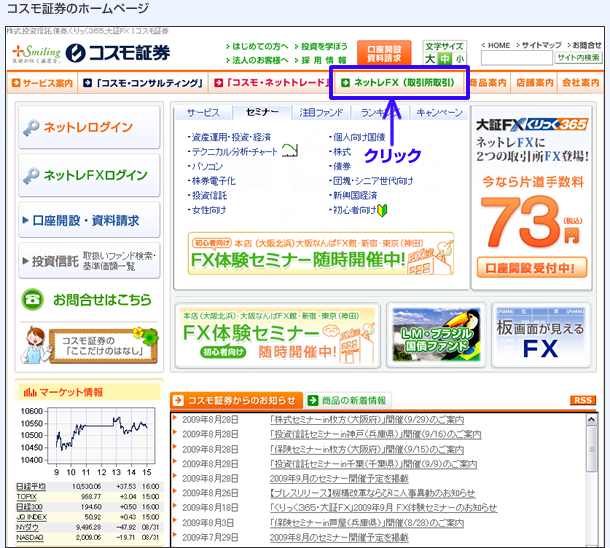This screenshot has height=548, width=610.
Task: Click the beginner leaf mark beside 初心者向け
Action: (x=382, y=210)
